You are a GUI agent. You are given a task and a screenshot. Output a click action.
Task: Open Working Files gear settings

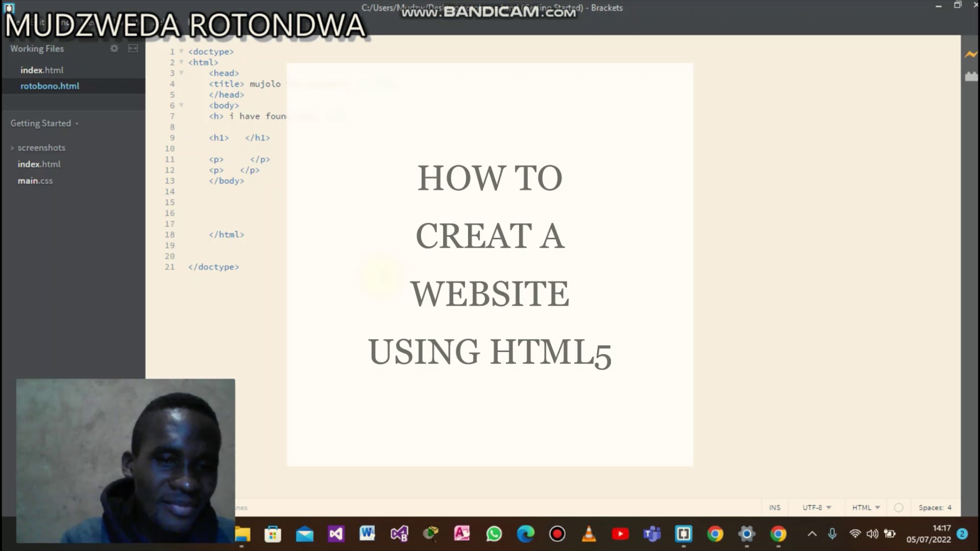tap(114, 48)
